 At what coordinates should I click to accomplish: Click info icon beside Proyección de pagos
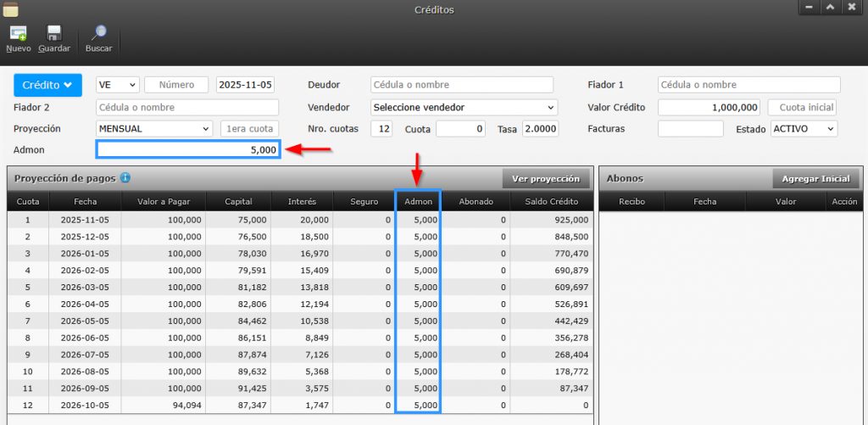pyautogui.click(x=125, y=178)
